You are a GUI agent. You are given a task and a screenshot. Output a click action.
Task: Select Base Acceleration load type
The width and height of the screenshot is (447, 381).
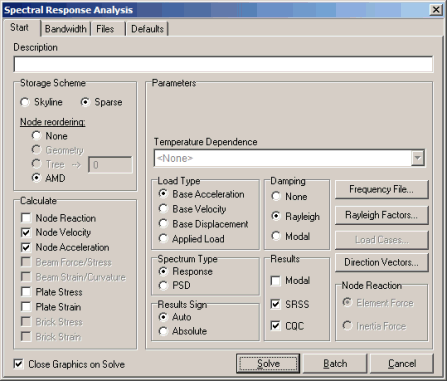pyautogui.click(x=202, y=194)
